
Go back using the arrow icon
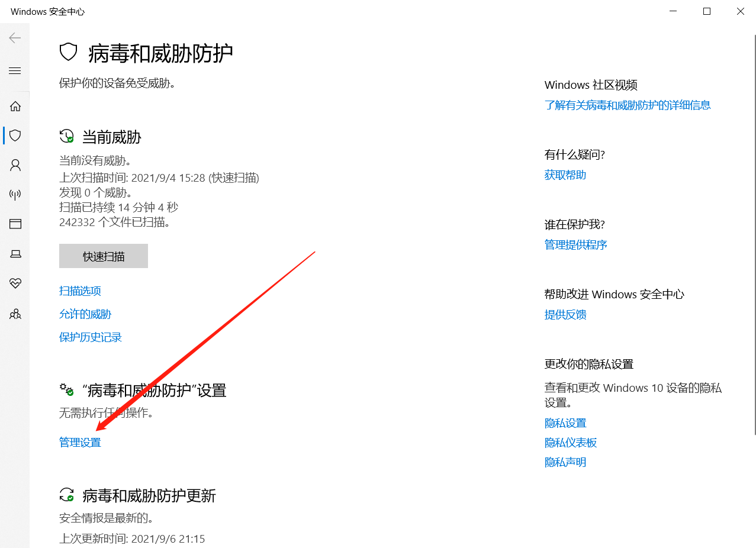pyautogui.click(x=15, y=37)
